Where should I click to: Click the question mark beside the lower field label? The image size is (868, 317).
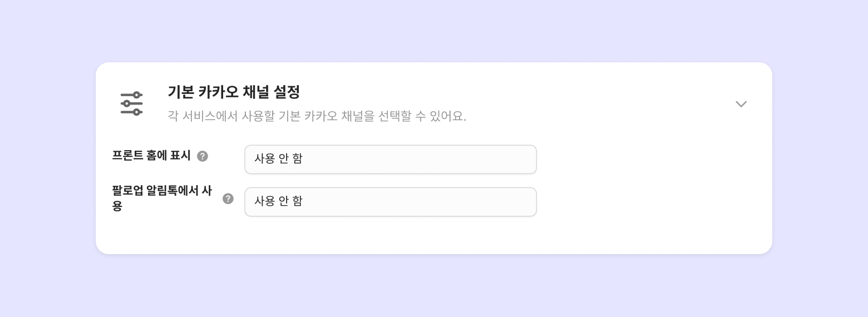228,199
